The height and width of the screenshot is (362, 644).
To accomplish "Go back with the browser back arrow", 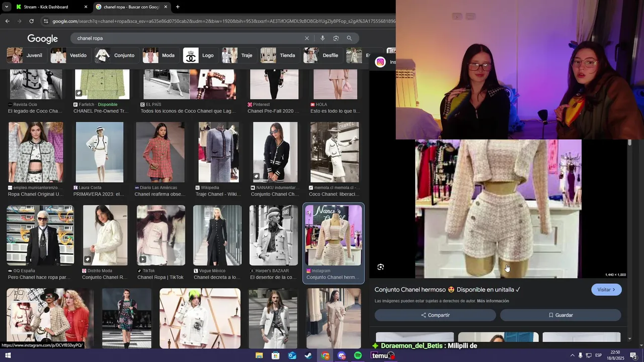I will click(7, 21).
